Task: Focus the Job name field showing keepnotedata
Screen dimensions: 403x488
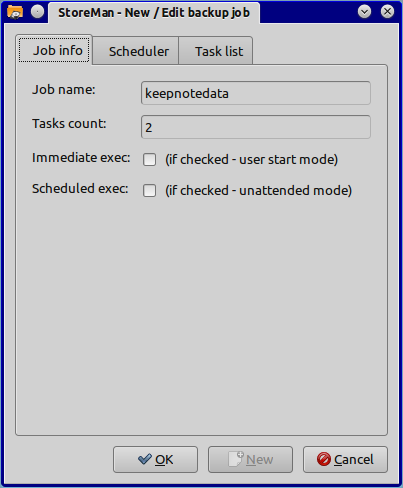Action: pyautogui.click(x=256, y=93)
